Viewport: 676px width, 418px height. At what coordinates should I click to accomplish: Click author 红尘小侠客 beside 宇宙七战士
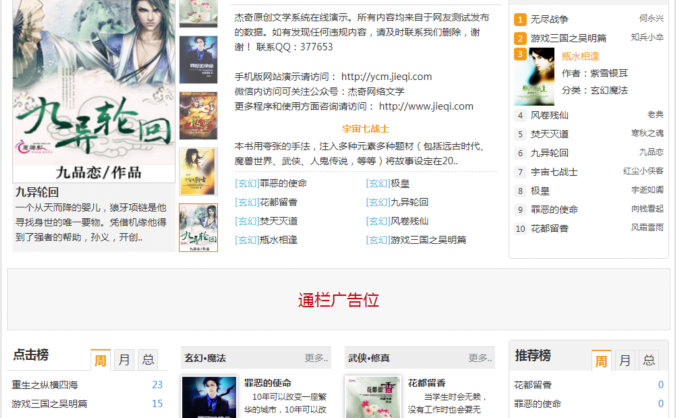(643, 171)
